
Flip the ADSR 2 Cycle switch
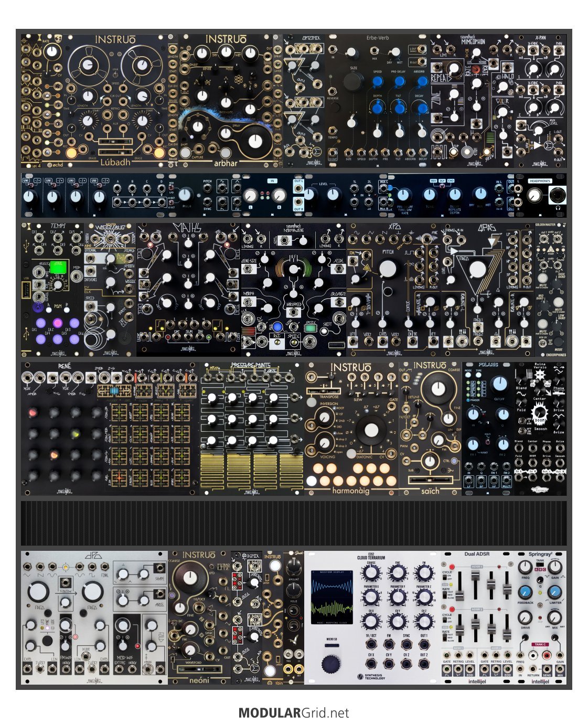[445, 620]
